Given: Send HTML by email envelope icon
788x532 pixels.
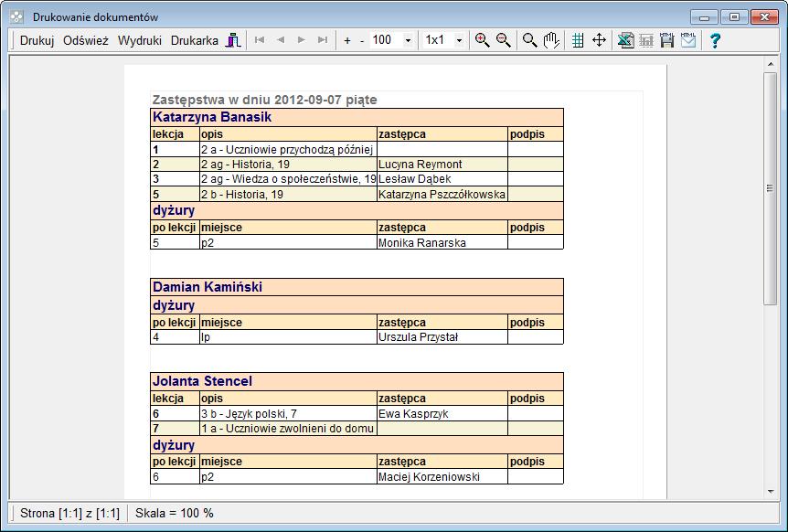Looking at the screenshot, I should coord(688,40).
